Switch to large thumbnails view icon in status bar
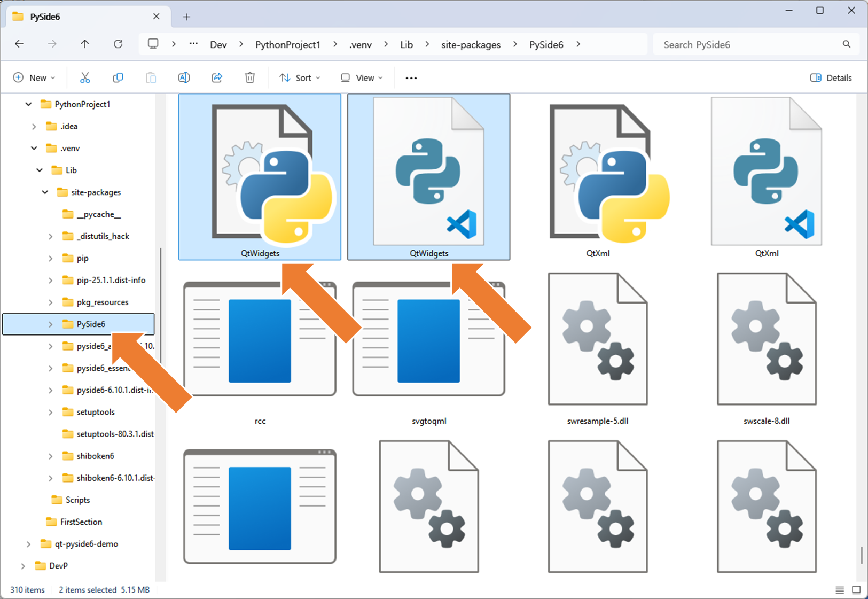The width and height of the screenshot is (868, 599). point(856,590)
